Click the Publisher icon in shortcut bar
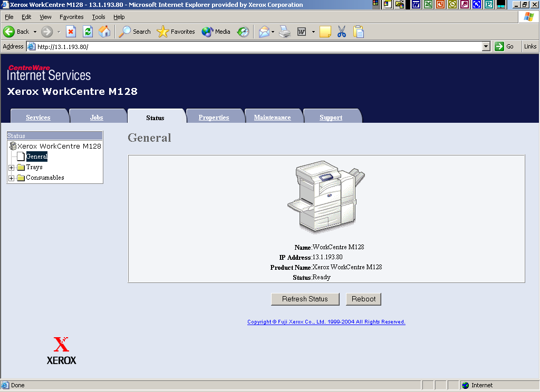540x392 pixels. (489, 4)
